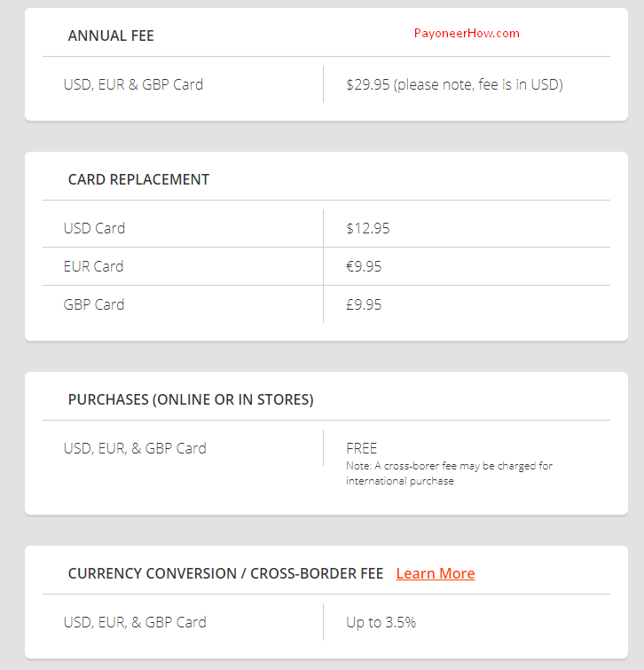Click the PayoneerHow.com watermark text
Viewport: 644px width, 670px height.
[x=467, y=34]
